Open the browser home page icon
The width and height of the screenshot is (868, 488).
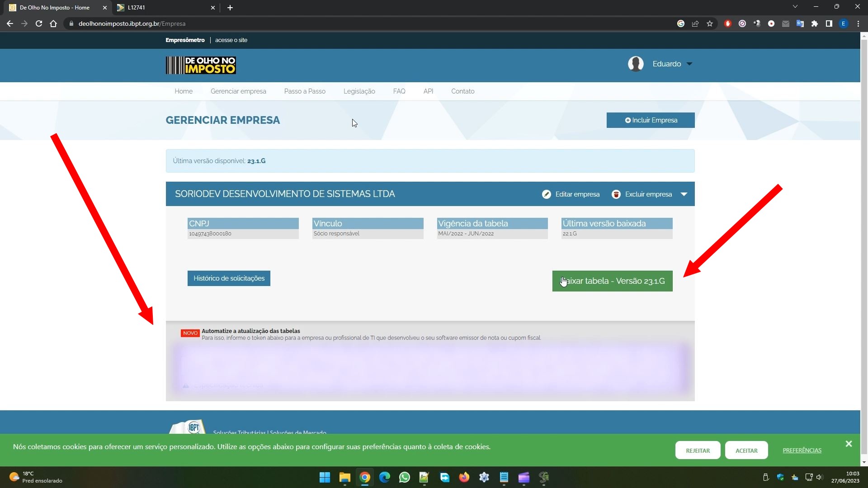click(53, 23)
